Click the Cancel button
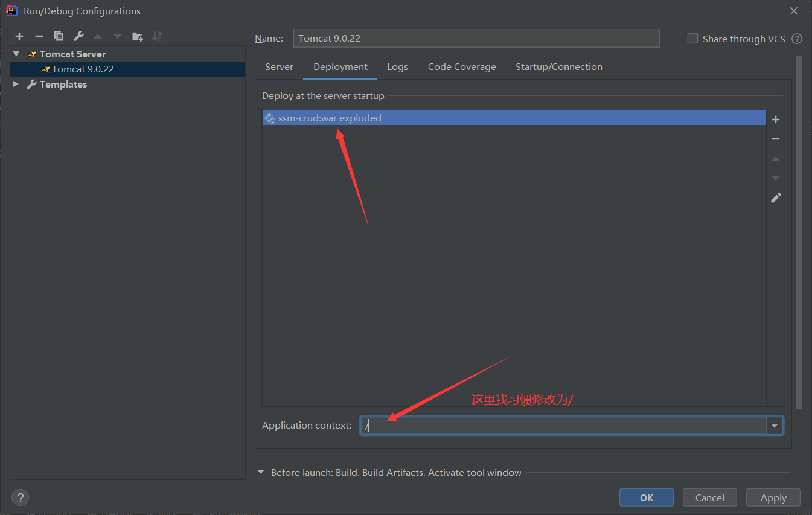This screenshot has width=812, height=515. click(710, 497)
